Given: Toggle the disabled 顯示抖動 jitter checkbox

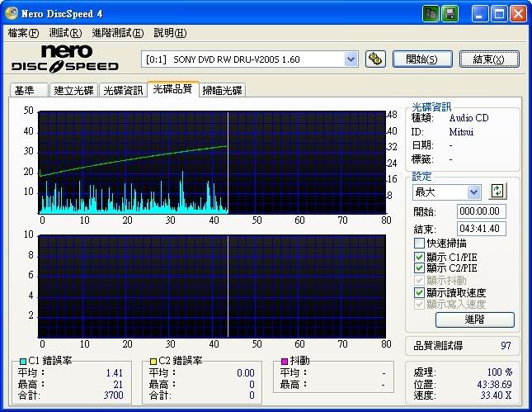Looking at the screenshot, I should pos(419,280).
